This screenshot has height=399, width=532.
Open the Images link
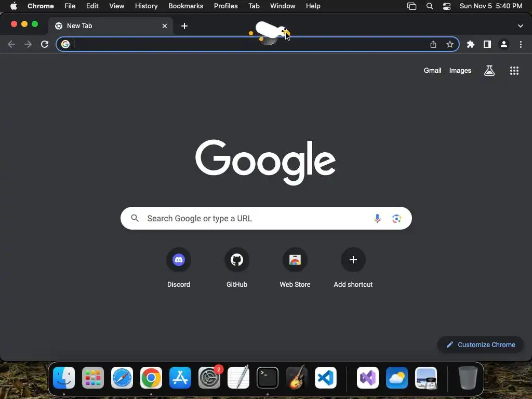point(460,71)
